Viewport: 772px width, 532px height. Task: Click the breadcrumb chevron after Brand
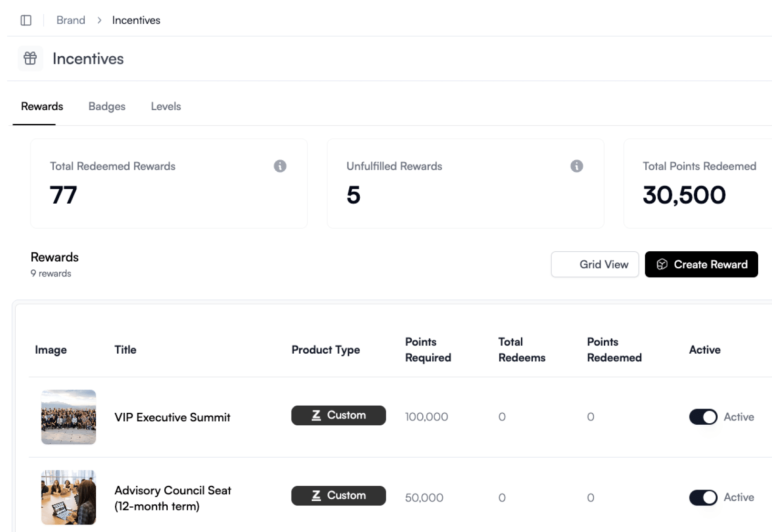(99, 20)
